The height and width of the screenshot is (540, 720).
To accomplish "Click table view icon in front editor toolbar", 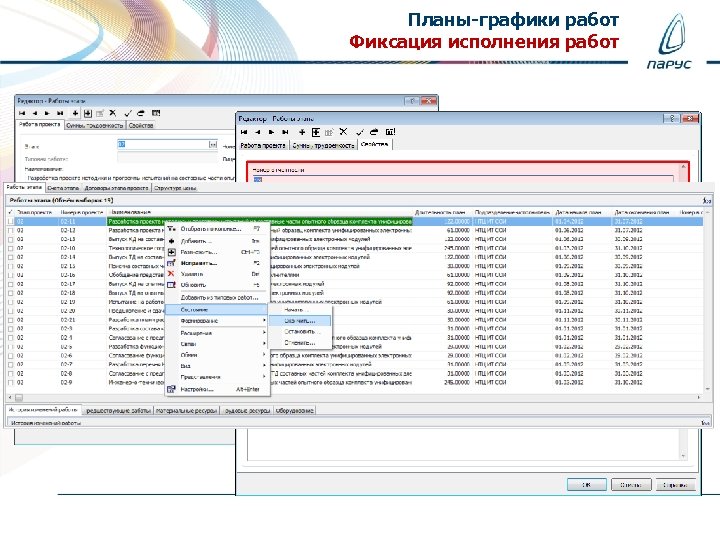I will [x=390, y=132].
